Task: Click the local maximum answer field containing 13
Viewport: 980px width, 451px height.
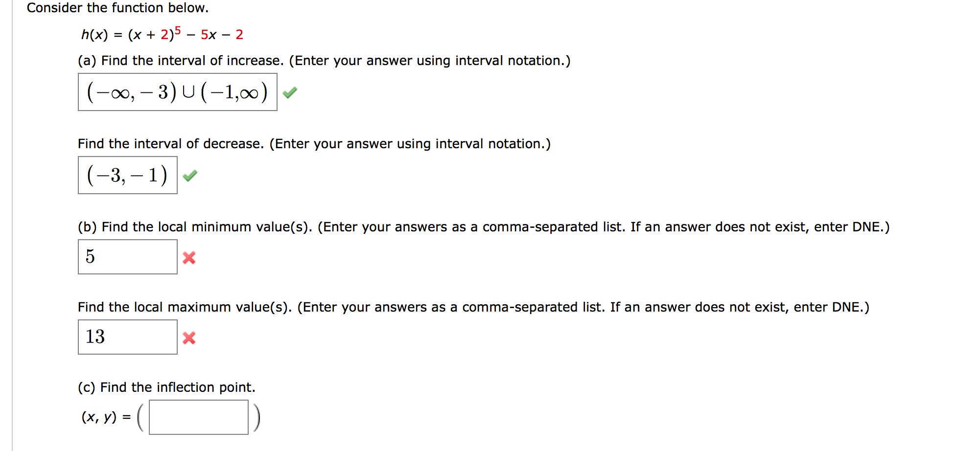Action: [127, 337]
